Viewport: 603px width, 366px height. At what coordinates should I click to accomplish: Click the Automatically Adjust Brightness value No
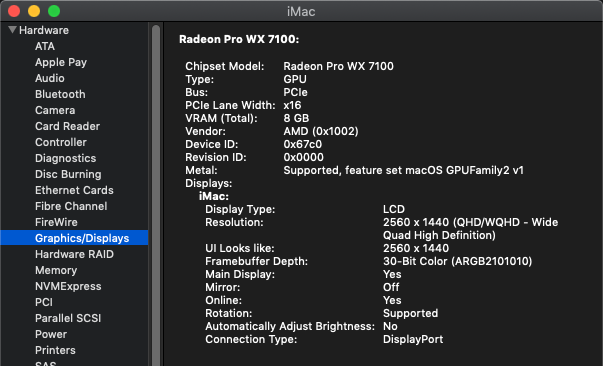[x=390, y=326]
